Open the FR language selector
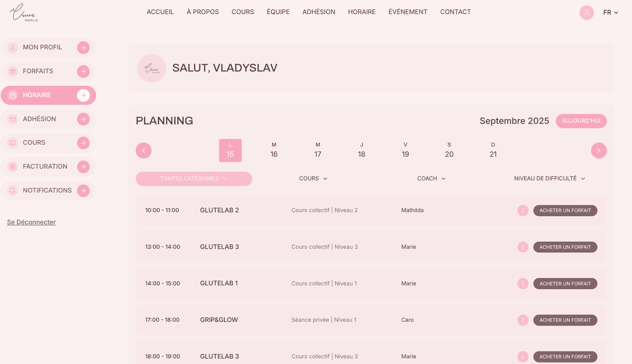This screenshot has height=364, width=632. tap(610, 13)
